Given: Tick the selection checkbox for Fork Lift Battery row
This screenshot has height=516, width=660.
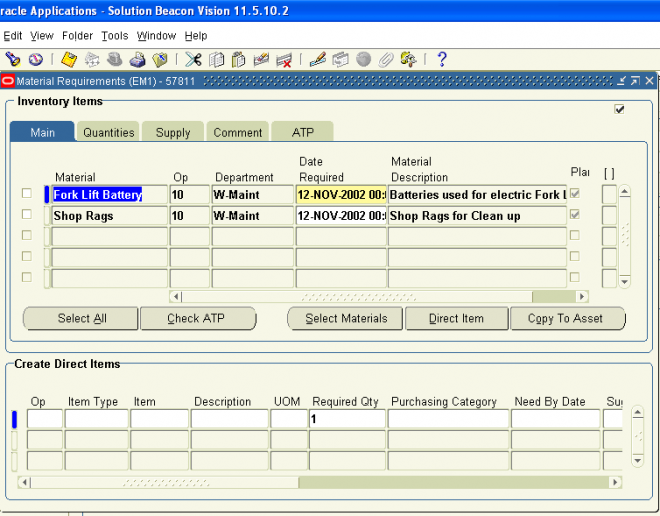Looking at the screenshot, I should point(27,193).
